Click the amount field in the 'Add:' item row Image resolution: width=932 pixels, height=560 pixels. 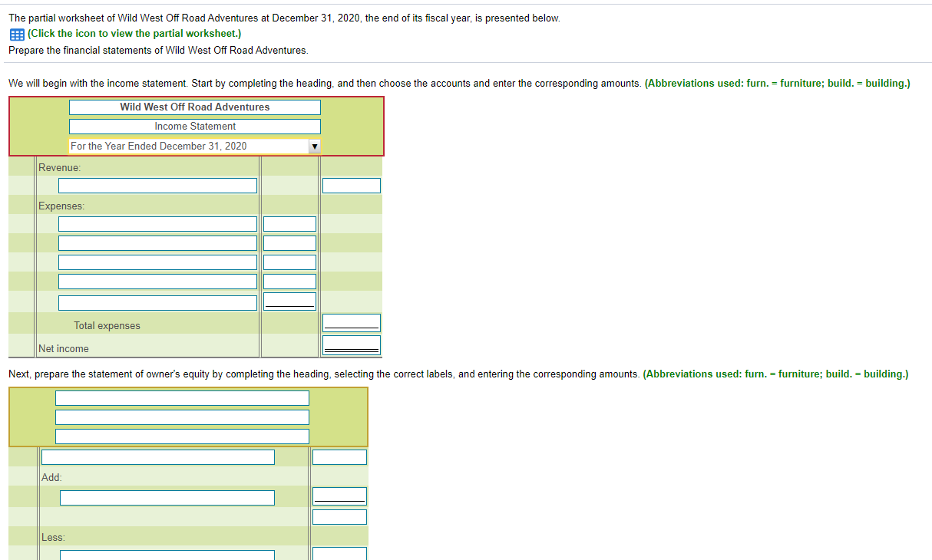coord(339,496)
